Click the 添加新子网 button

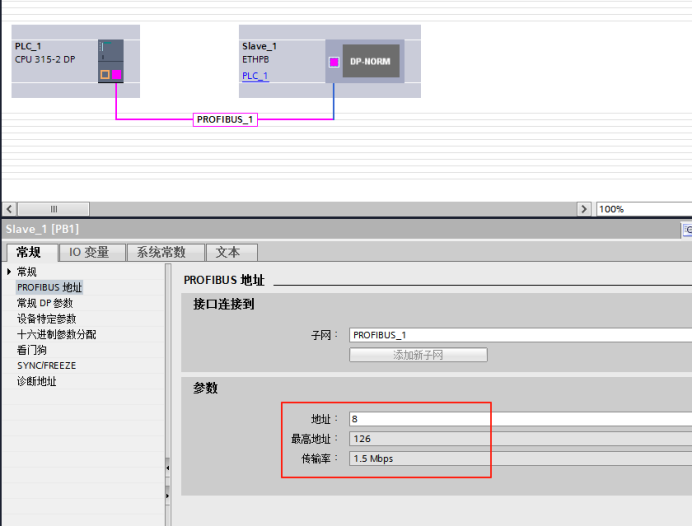tap(418, 355)
